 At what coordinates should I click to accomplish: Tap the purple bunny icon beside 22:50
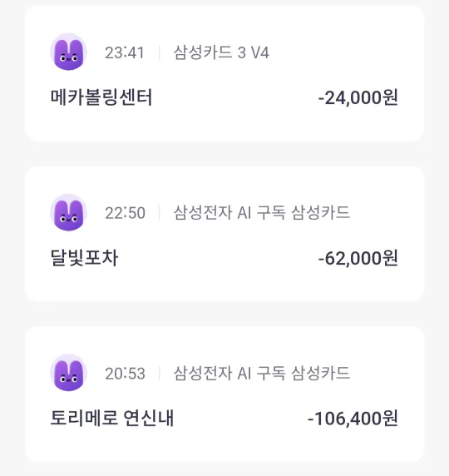click(x=68, y=212)
